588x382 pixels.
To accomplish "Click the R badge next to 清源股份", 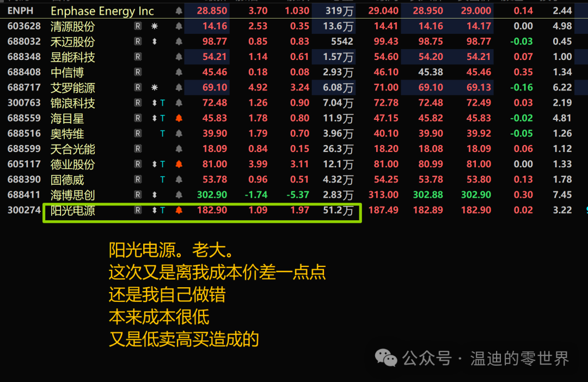I will coord(138,26).
